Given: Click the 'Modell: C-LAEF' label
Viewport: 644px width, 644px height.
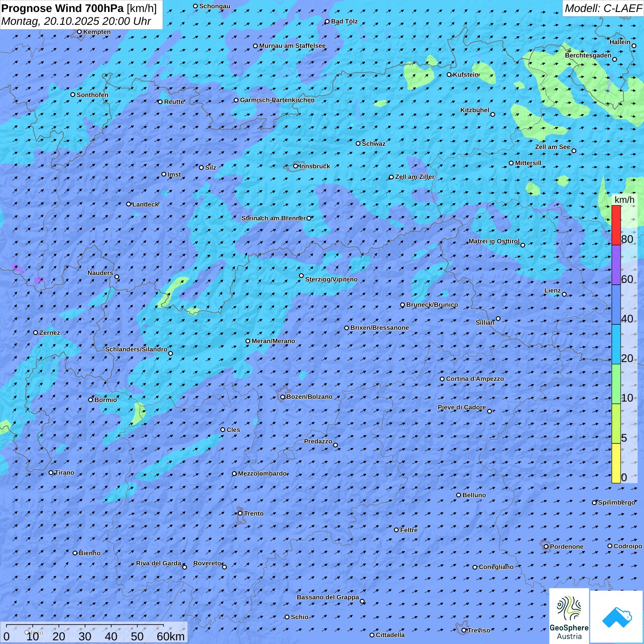Looking at the screenshot, I should tap(603, 8).
